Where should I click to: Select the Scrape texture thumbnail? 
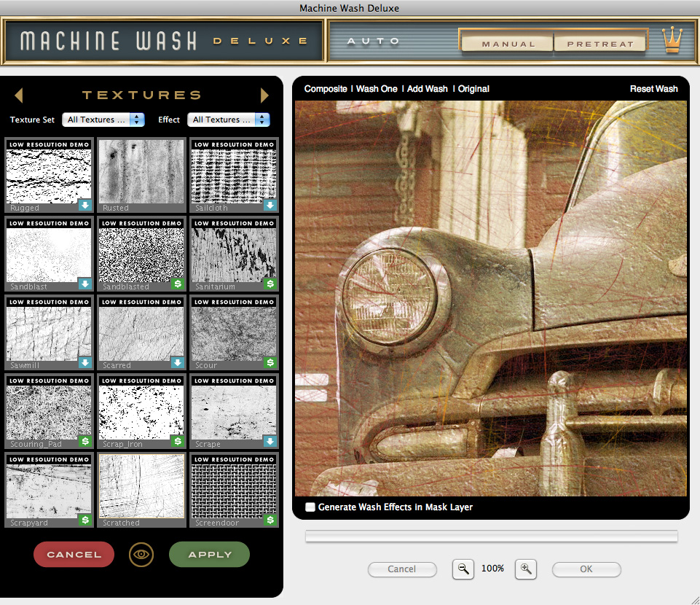pos(234,413)
